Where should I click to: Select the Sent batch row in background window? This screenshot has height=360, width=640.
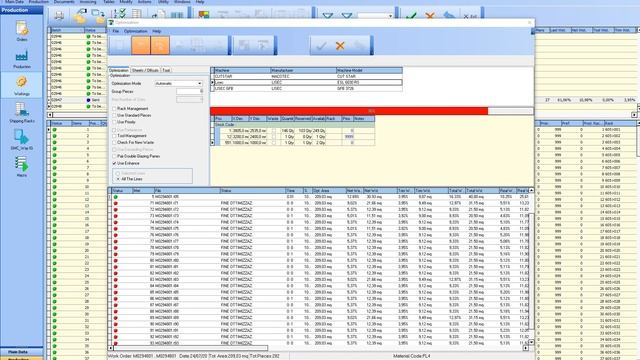[78, 100]
